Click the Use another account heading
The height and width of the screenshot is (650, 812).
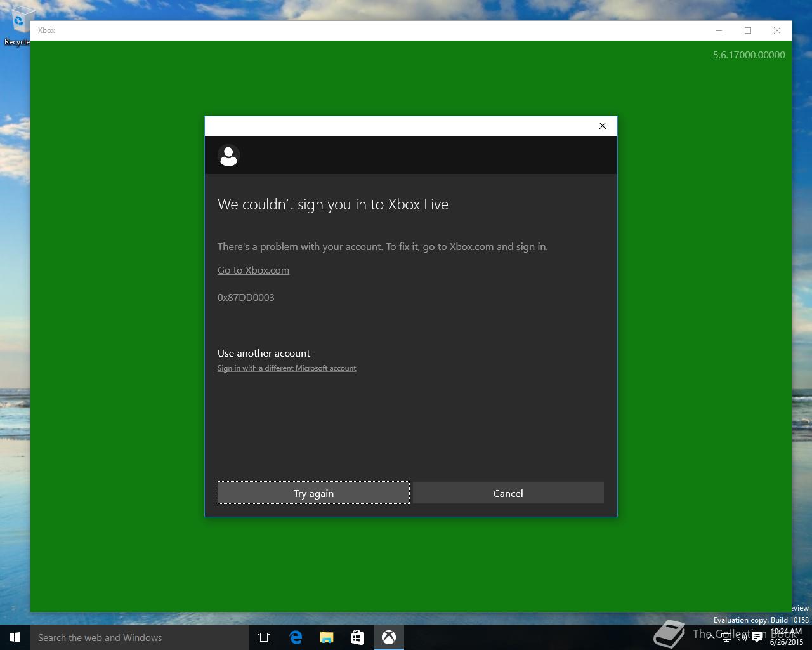pyautogui.click(x=264, y=353)
